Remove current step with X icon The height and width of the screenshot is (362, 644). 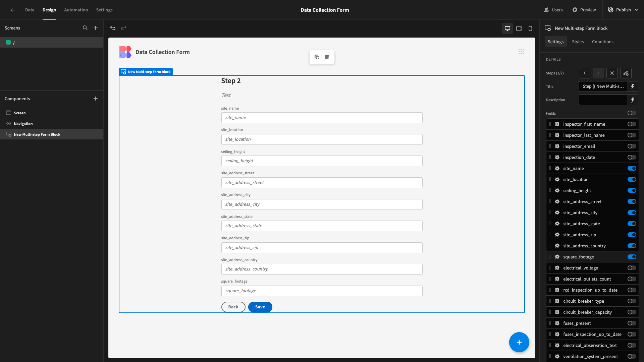pyautogui.click(x=612, y=73)
